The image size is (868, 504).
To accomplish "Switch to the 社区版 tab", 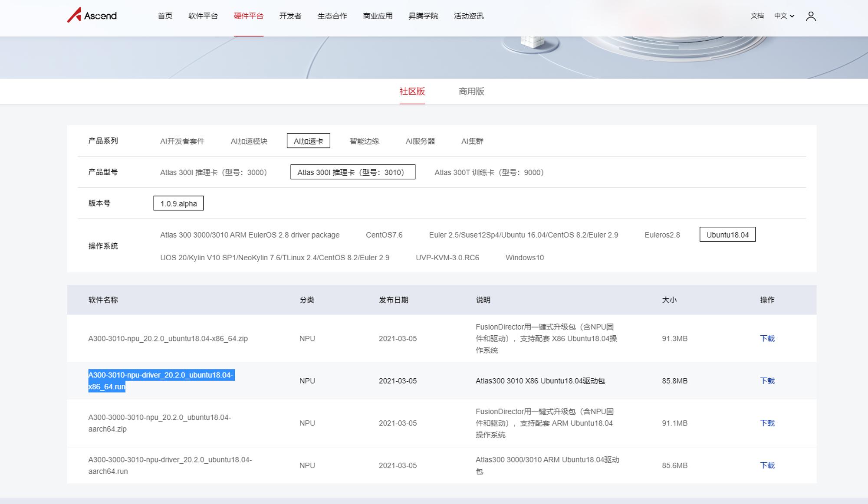I will (x=412, y=92).
